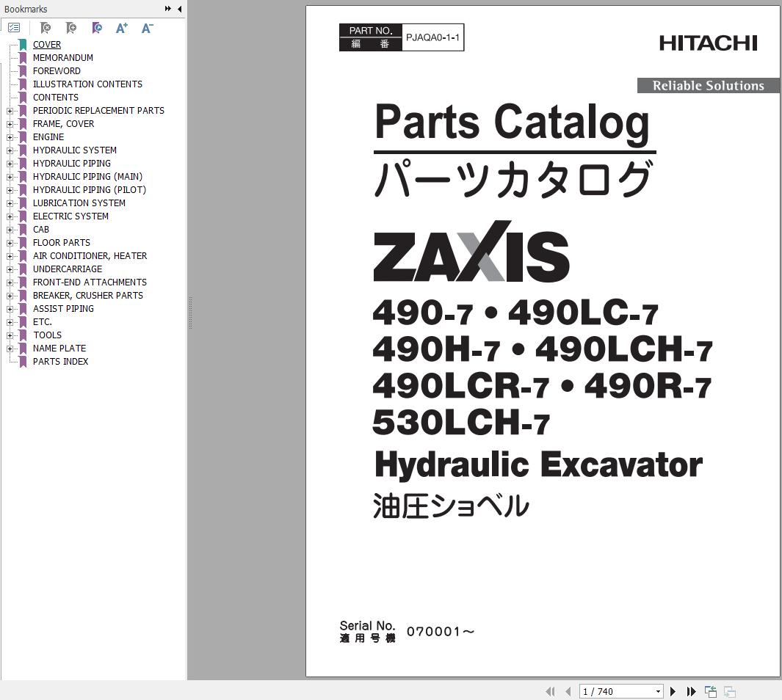Click the ETC. bookmark ribbon icon

coord(23,322)
